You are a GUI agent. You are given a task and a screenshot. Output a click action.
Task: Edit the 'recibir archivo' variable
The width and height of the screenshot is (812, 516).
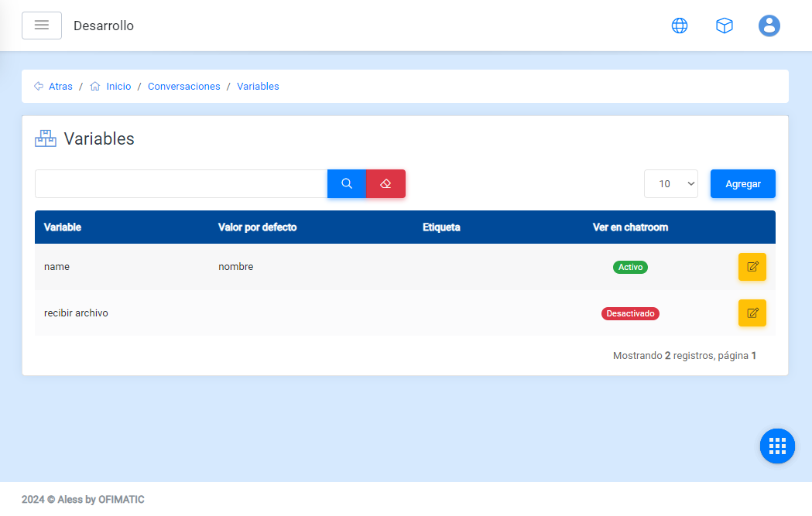tap(752, 313)
